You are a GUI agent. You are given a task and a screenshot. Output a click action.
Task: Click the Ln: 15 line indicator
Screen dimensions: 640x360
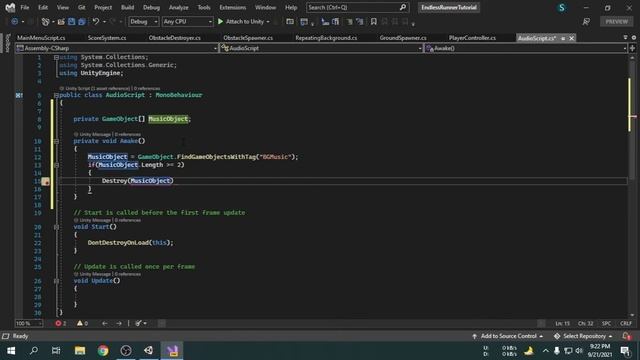click(562, 323)
